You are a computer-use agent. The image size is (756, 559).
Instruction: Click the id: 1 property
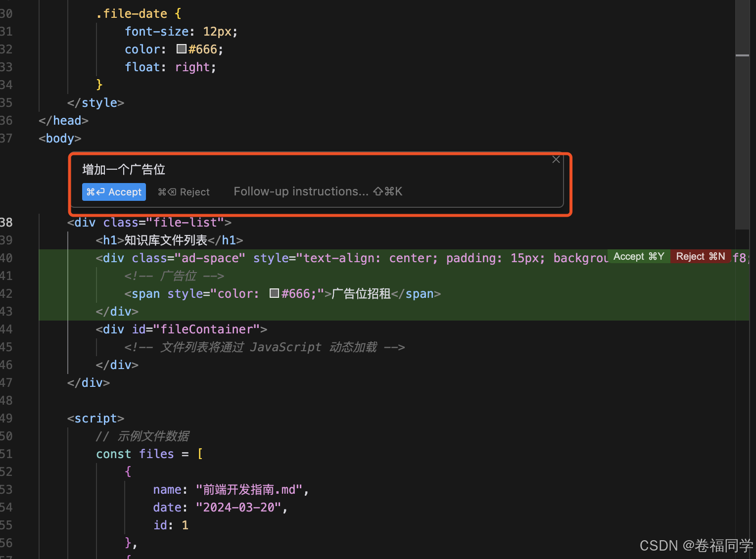(x=171, y=525)
